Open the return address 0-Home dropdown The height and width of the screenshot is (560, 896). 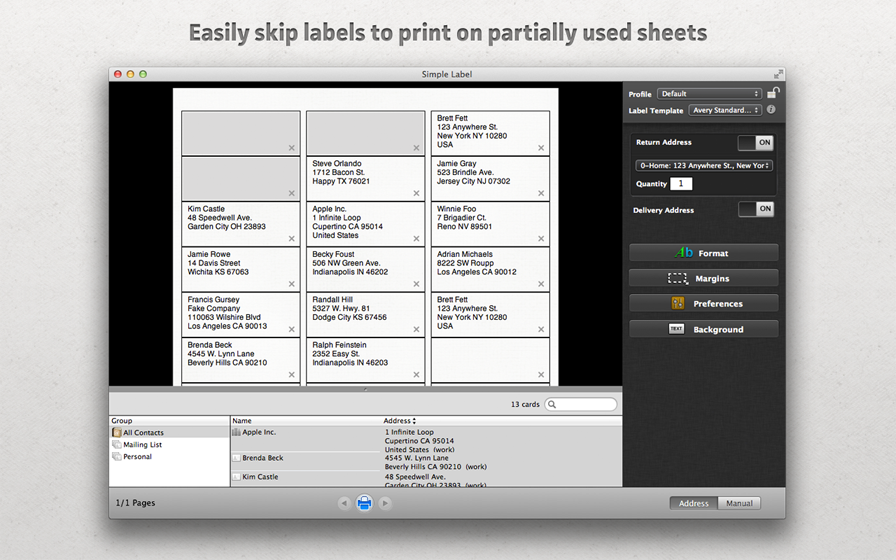point(704,166)
